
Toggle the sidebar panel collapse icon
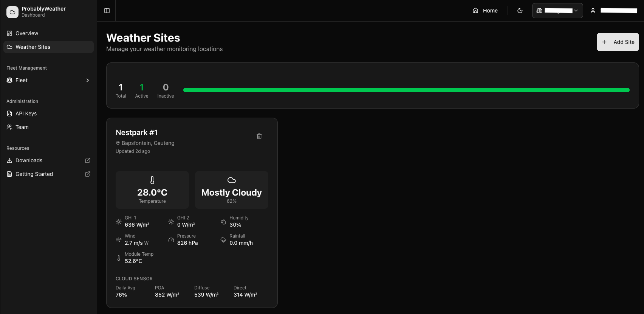pos(107,11)
